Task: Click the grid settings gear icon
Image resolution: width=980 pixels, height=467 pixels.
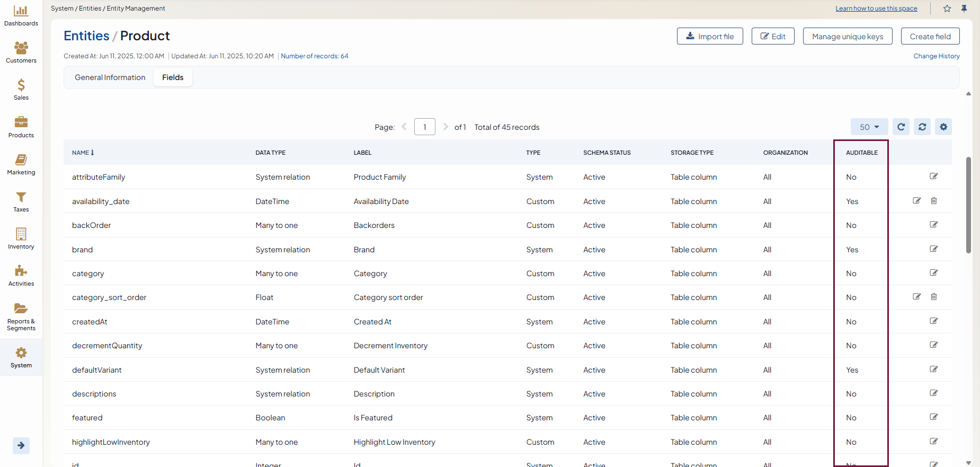Action: pos(943,127)
